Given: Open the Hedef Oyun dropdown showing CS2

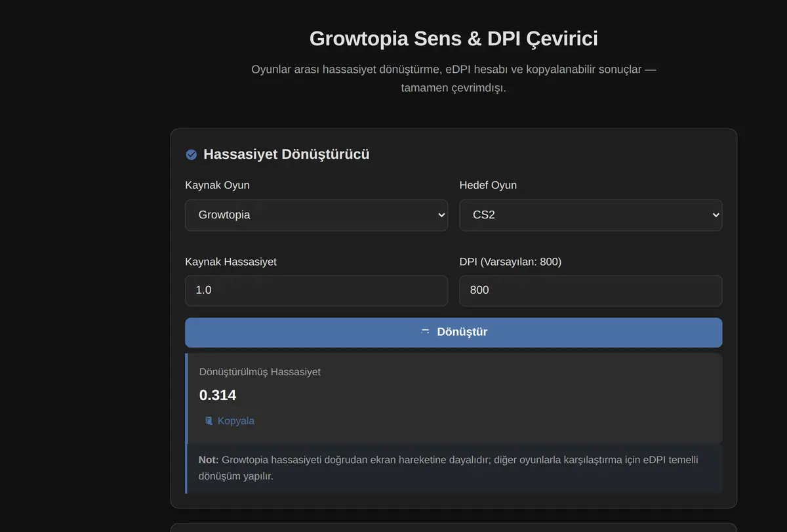Looking at the screenshot, I should click(x=590, y=215).
